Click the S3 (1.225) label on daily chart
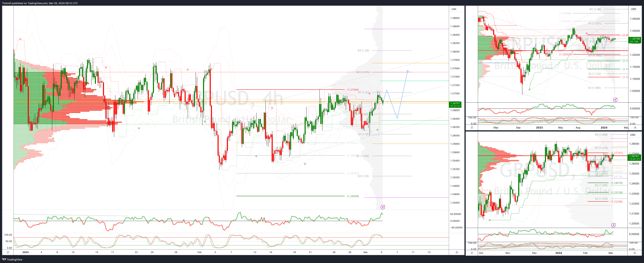This screenshot has width=644, height=263. pos(601,199)
